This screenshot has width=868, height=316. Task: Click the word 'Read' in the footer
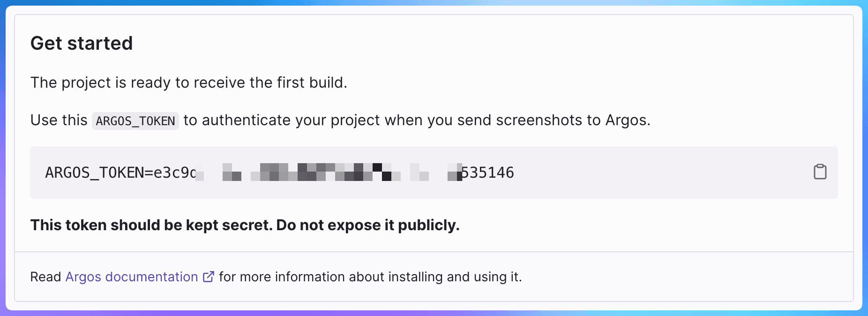pos(45,277)
